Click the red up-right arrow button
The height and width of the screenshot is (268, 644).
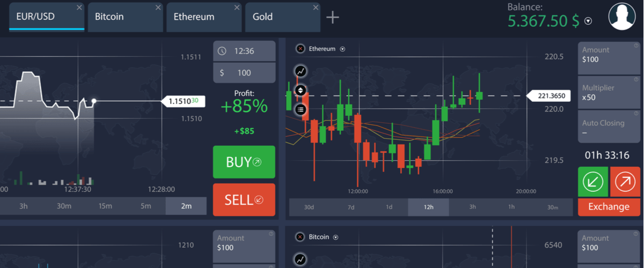point(625,182)
